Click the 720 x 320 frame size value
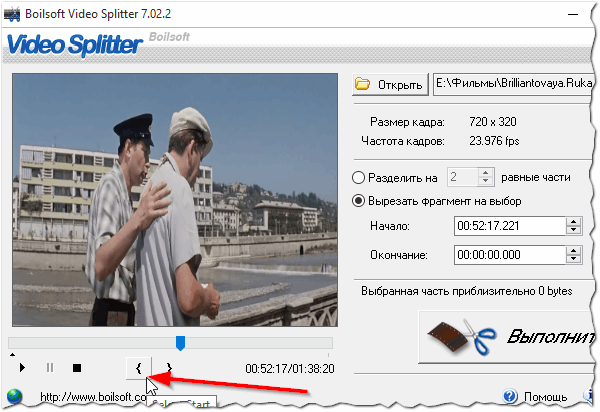 493,122
